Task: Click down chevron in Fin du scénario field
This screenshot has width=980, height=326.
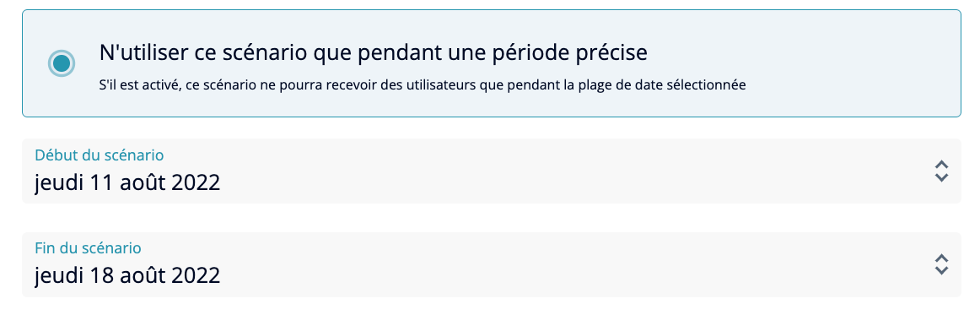Action: tap(941, 271)
